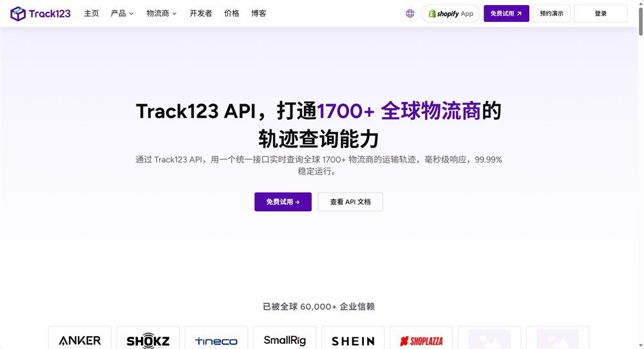Click the 已被全球 60,000+ 企业信赖 text
The image size is (644, 349).
pos(319,307)
